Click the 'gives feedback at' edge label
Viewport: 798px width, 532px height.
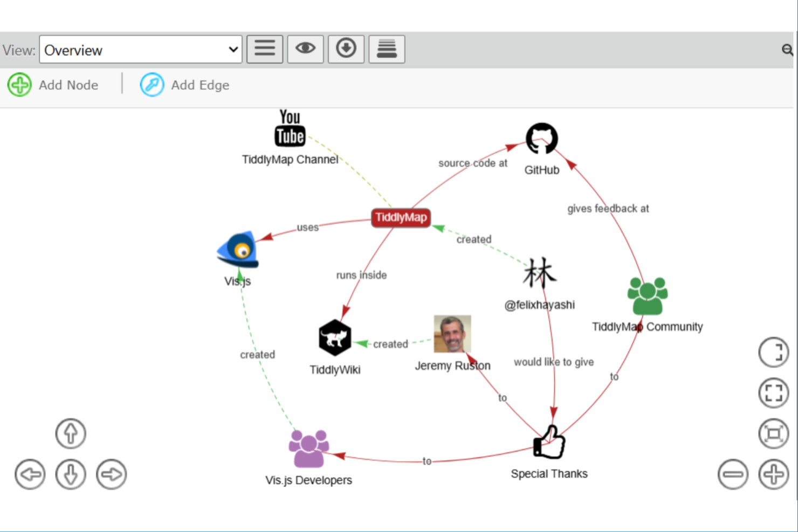(608, 209)
